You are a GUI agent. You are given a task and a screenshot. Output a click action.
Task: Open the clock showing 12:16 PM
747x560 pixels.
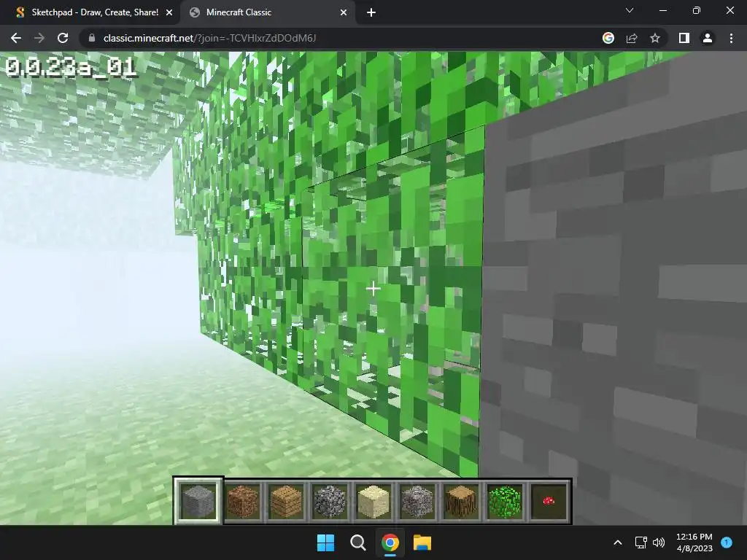pyautogui.click(x=694, y=542)
